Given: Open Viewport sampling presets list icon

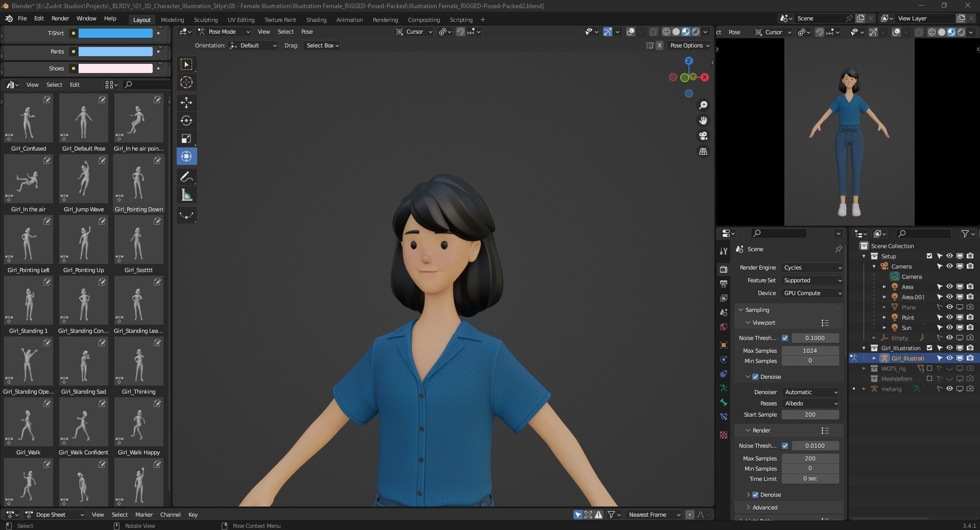Looking at the screenshot, I should (825, 323).
